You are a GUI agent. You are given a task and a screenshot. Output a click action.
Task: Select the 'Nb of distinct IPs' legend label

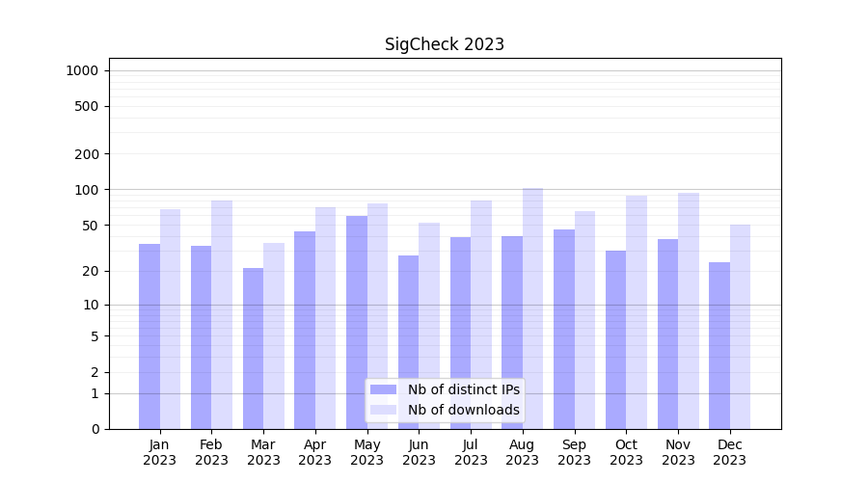(463, 389)
